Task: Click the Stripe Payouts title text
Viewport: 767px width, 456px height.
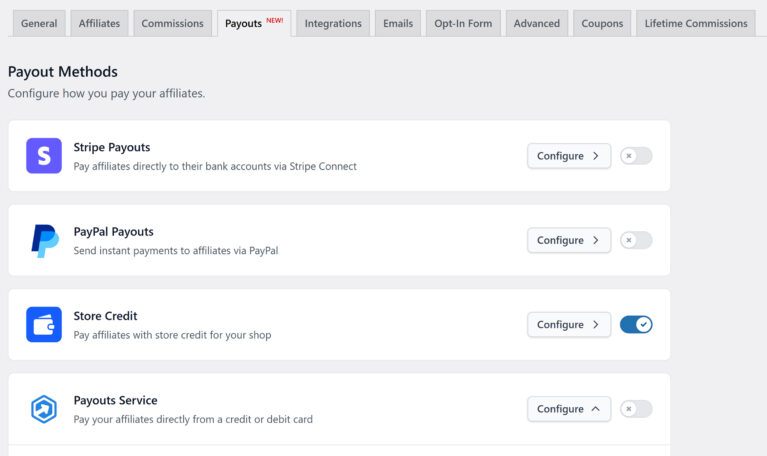Action: click(x=112, y=147)
